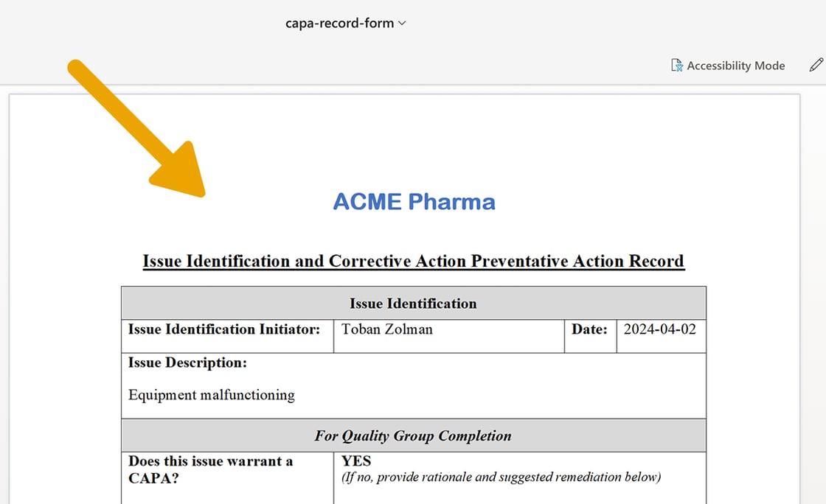826x504 pixels.
Task: Click the Date label cell
Action: [x=589, y=329]
